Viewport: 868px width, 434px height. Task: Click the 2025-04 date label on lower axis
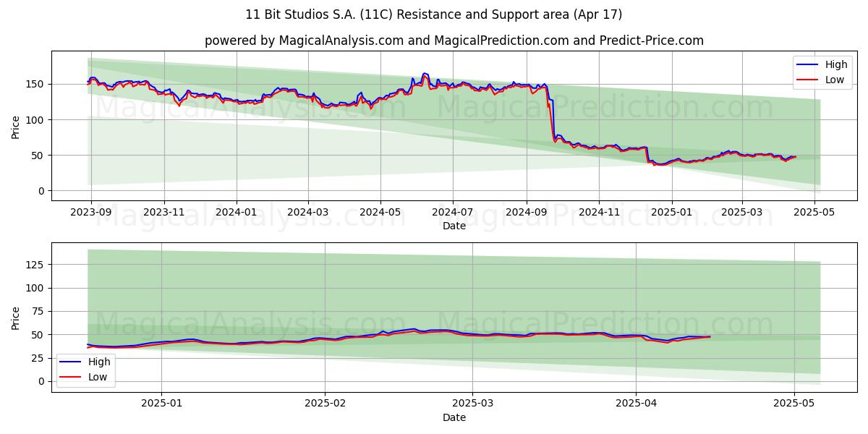click(637, 405)
